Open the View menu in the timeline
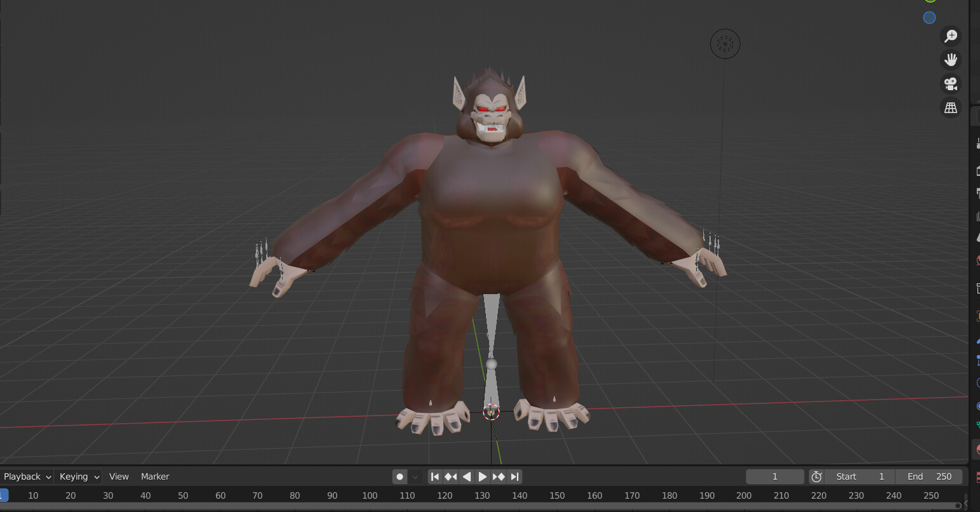Image resolution: width=980 pixels, height=512 pixels. (x=119, y=476)
